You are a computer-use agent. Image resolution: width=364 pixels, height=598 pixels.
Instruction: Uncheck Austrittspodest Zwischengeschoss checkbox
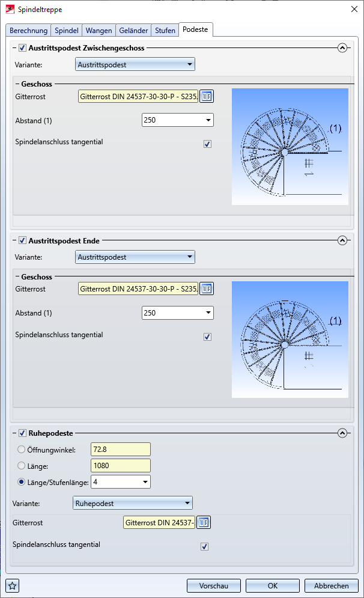point(23,48)
